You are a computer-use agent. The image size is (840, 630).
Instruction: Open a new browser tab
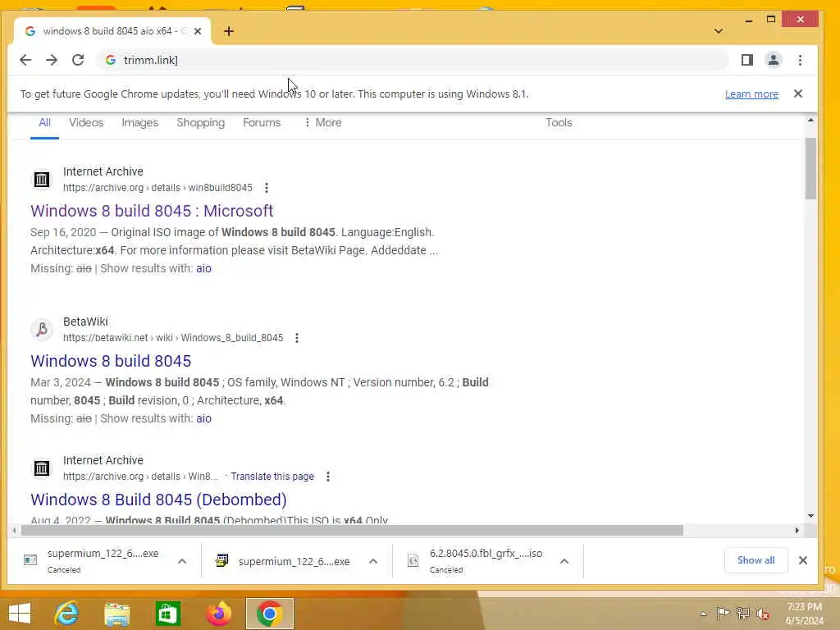click(229, 31)
